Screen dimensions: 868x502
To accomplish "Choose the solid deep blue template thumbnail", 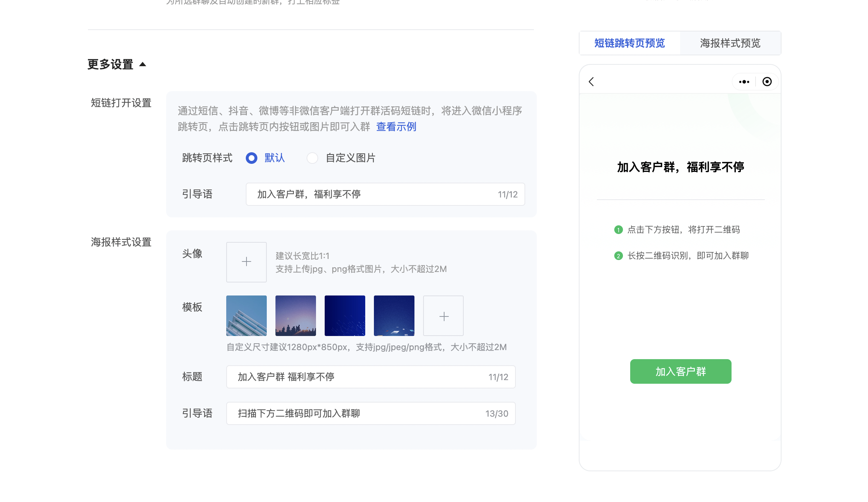I will pos(345,316).
